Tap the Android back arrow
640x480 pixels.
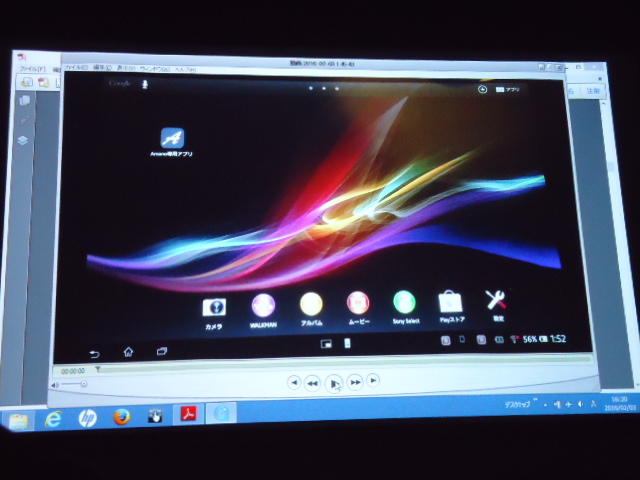pos(94,354)
